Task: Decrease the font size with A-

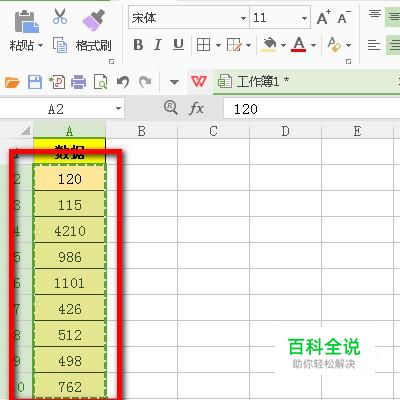Action: (344, 17)
